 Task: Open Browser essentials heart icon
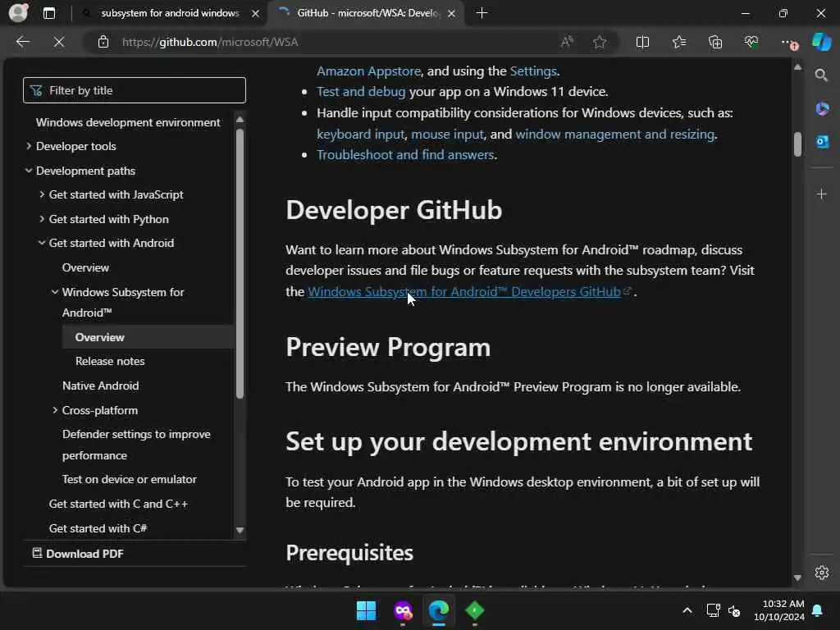[751, 42]
